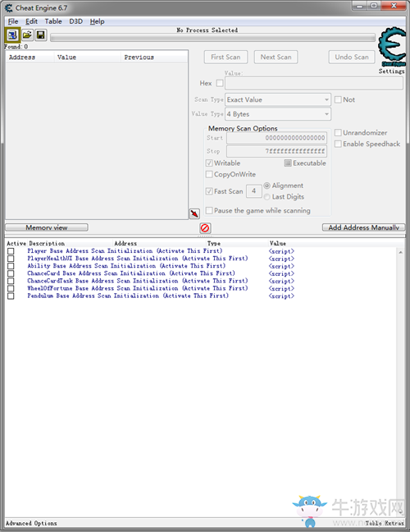
Task: Enable the Hex checkbox
Action: tap(220, 83)
